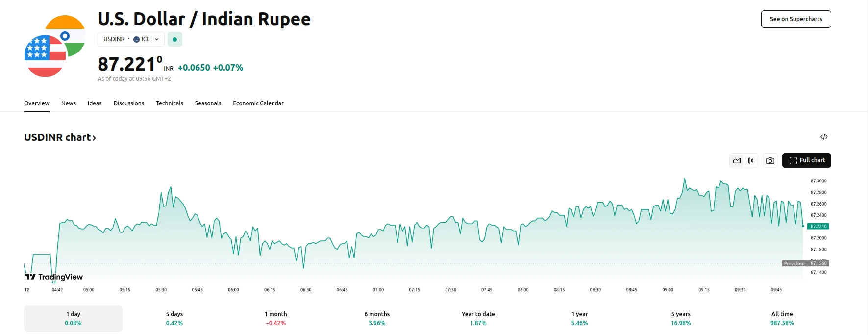
Task: Switch to the candlestick chart style
Action: coord(751,160)
